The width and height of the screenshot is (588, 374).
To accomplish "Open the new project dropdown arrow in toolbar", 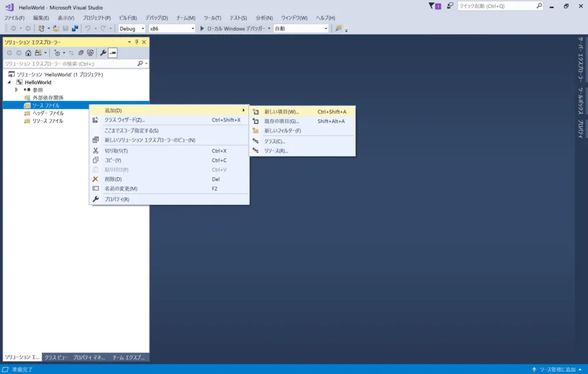I will 48,29.
